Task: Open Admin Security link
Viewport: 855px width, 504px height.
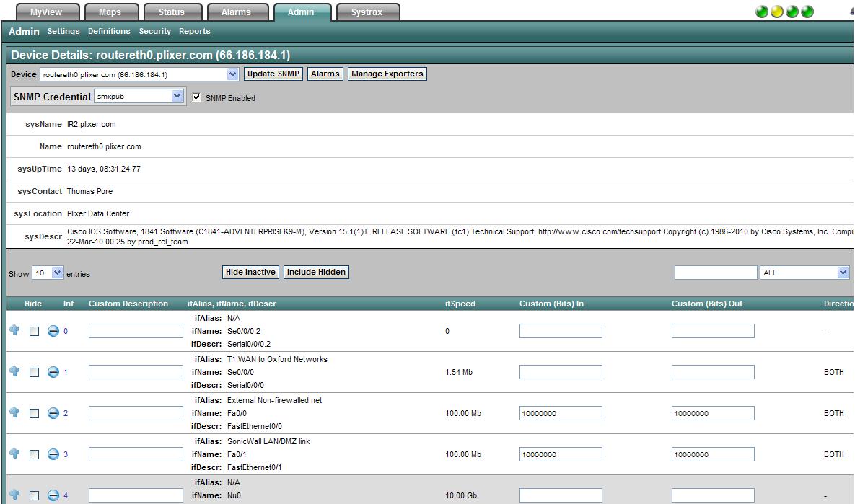Action: pyautogui.click(x=155, y=31)
